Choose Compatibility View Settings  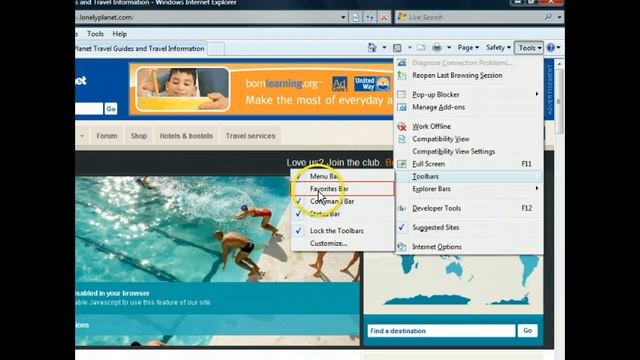469,151
